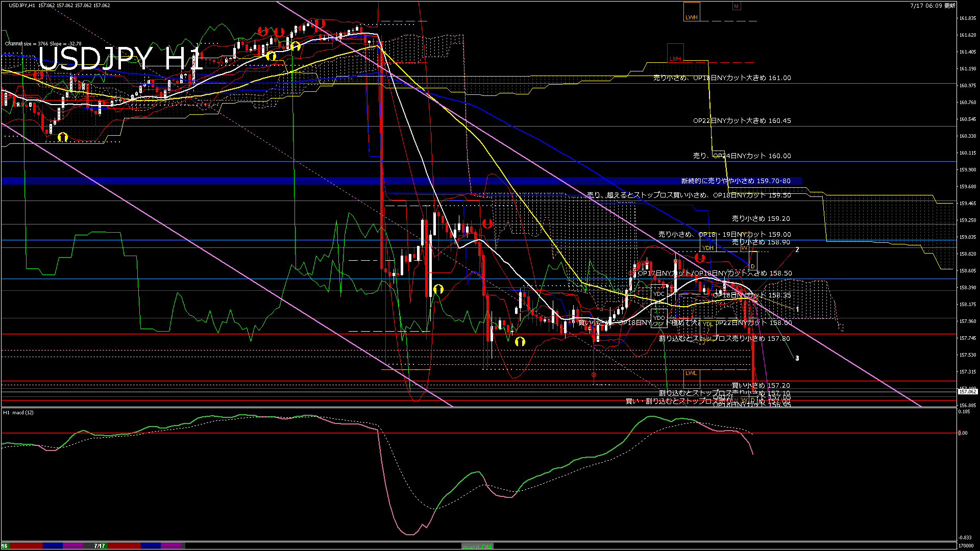
Task: Click the 16 date marker on timeline
Action: (x=5, y=546)
